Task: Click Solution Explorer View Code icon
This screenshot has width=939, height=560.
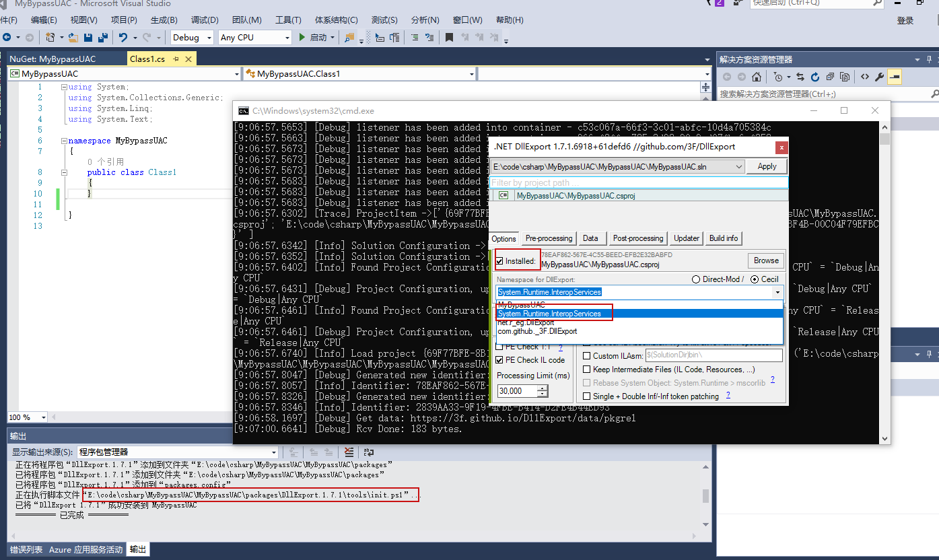Action: (x=865, y=77)
